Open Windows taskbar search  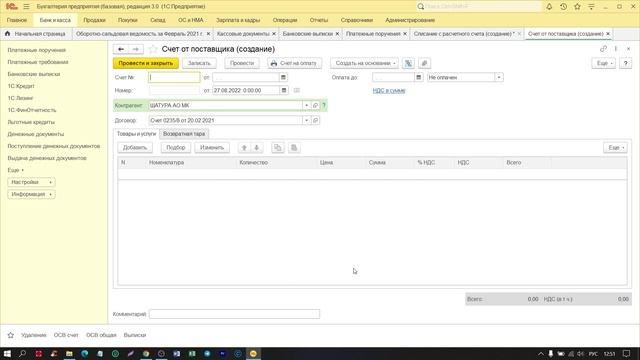pos(22,353)
